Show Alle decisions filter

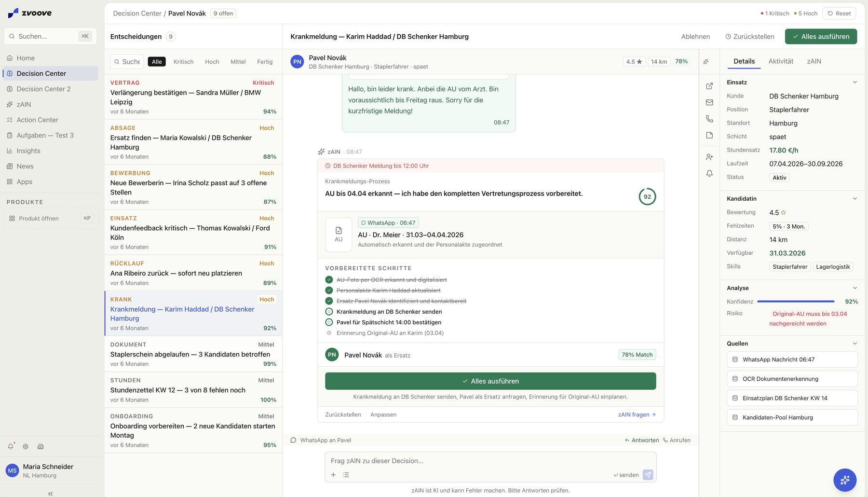click(157, 62)
